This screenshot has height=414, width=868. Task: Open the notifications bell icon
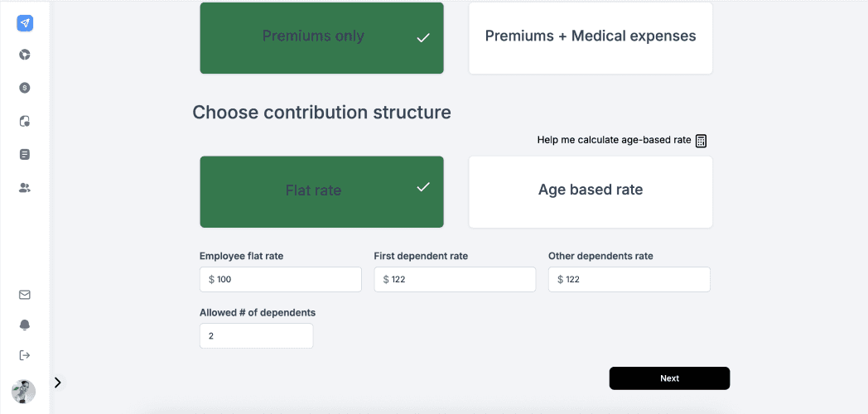[x=25, y=325]
